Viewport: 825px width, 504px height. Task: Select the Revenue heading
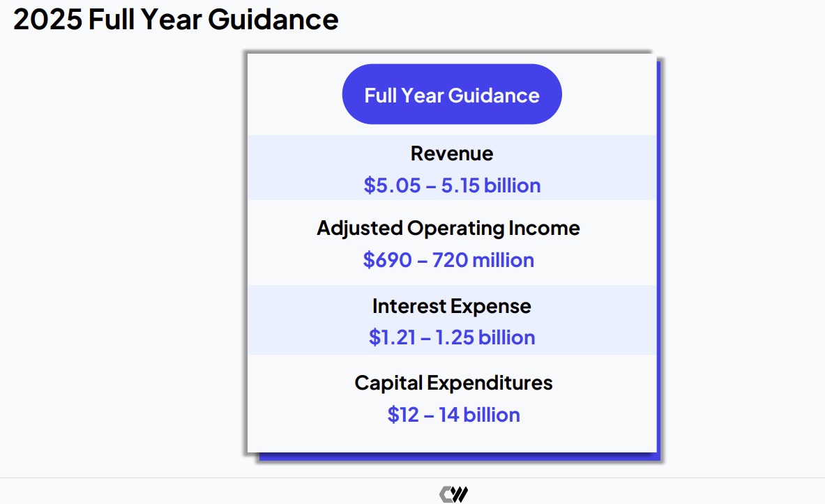coord(452,153)
